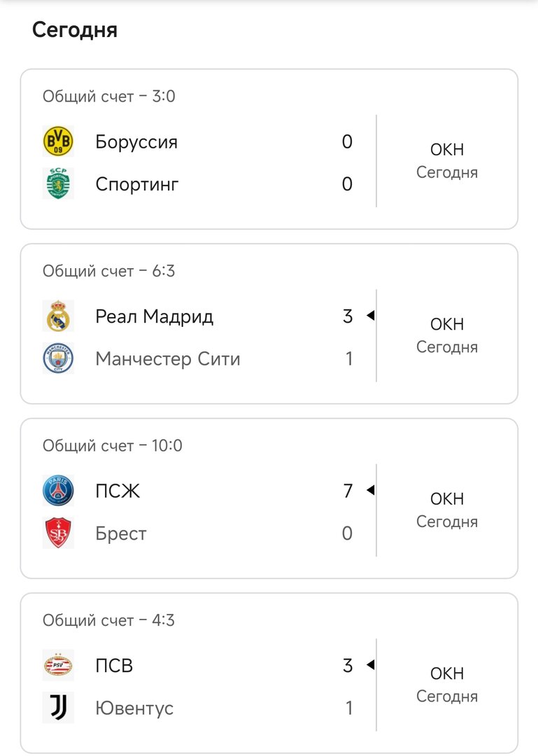Open the Боруссия team name link
The width and height of the screenshot is (538, 756).
[x=136, y=142]
